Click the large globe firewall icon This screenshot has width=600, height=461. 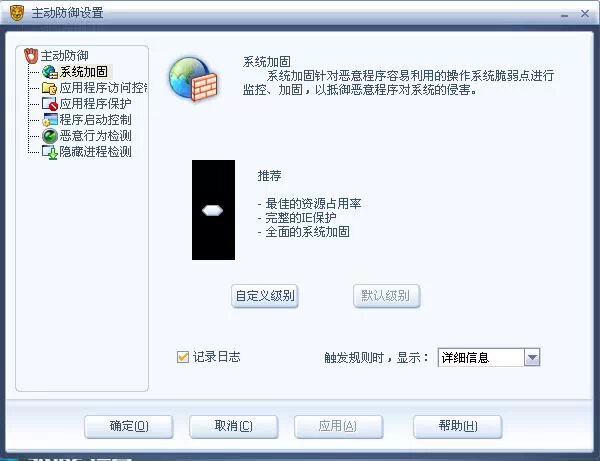[193, 79]
